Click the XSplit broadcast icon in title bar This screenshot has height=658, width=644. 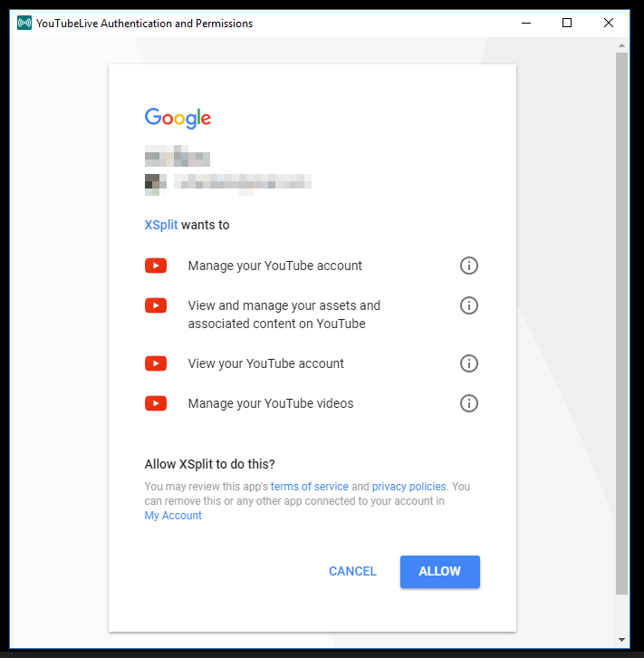(x=24, y=23)
